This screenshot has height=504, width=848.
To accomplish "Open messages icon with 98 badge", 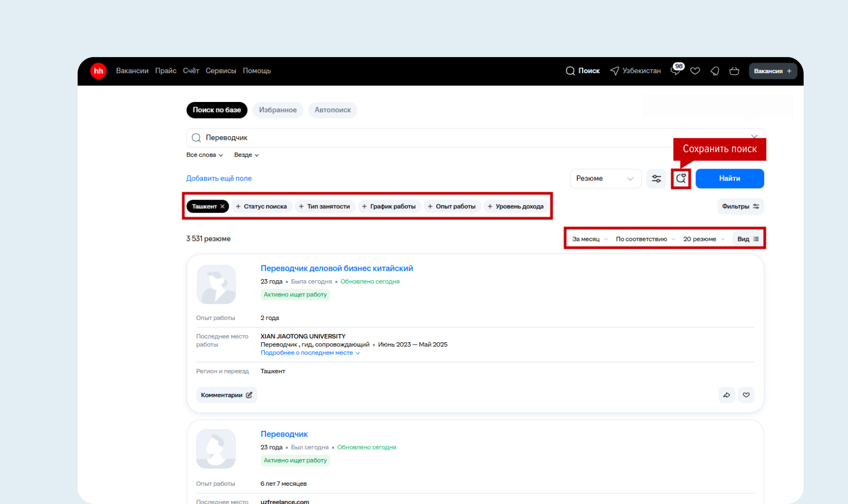I will (x=677, y=69).
